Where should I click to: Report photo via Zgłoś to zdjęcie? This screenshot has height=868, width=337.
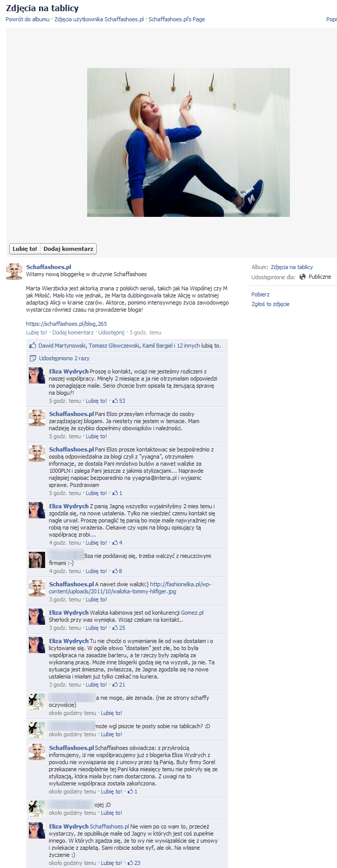(x=271, y=304)
